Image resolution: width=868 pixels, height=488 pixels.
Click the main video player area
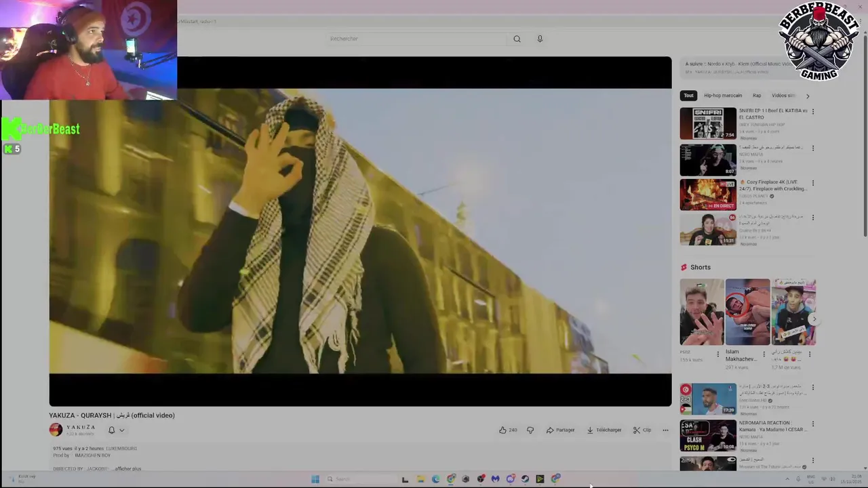pos(360,231)
